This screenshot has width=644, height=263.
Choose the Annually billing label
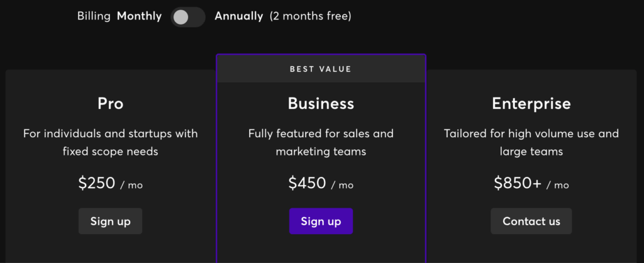click(239, 16)
